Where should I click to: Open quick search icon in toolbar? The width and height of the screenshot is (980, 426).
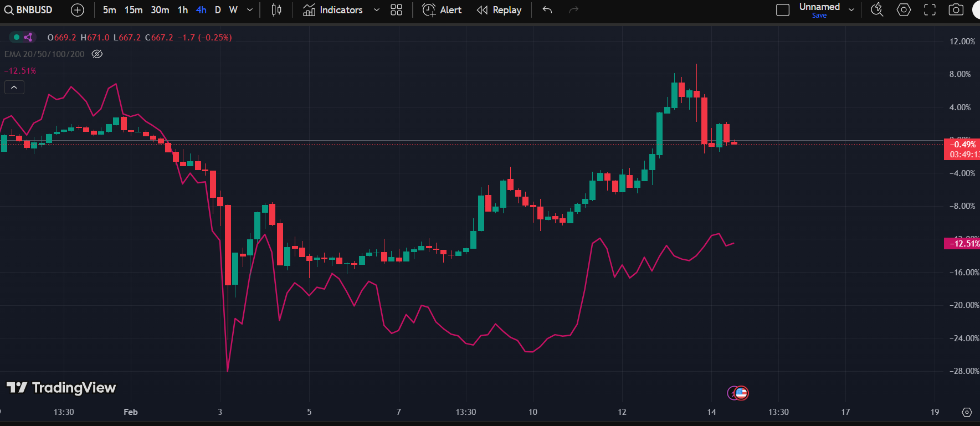point(877,10)
